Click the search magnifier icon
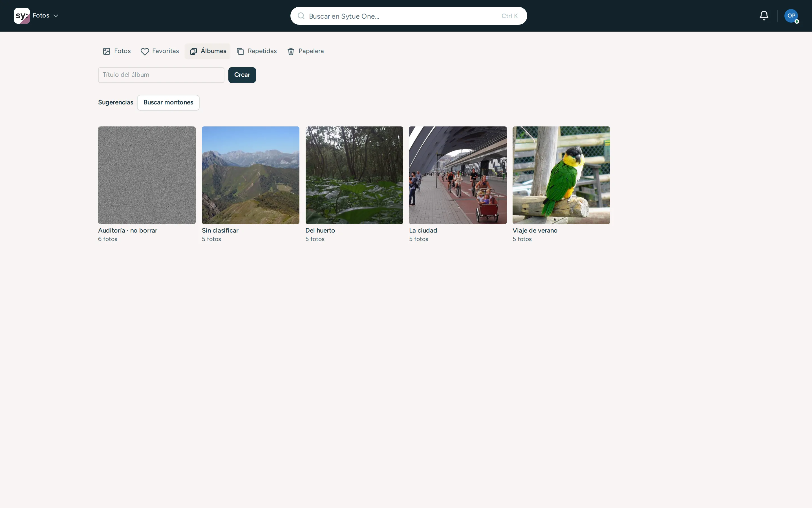The image size is (812, 508). point(301,16)
